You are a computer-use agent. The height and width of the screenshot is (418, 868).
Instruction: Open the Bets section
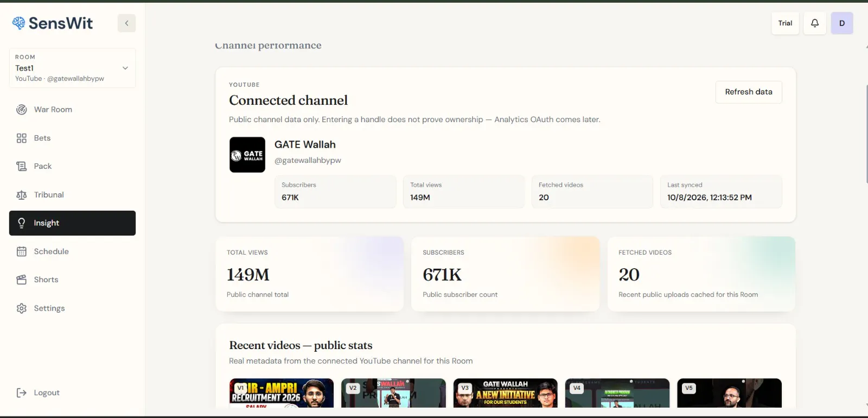click(x=72, y=138)
